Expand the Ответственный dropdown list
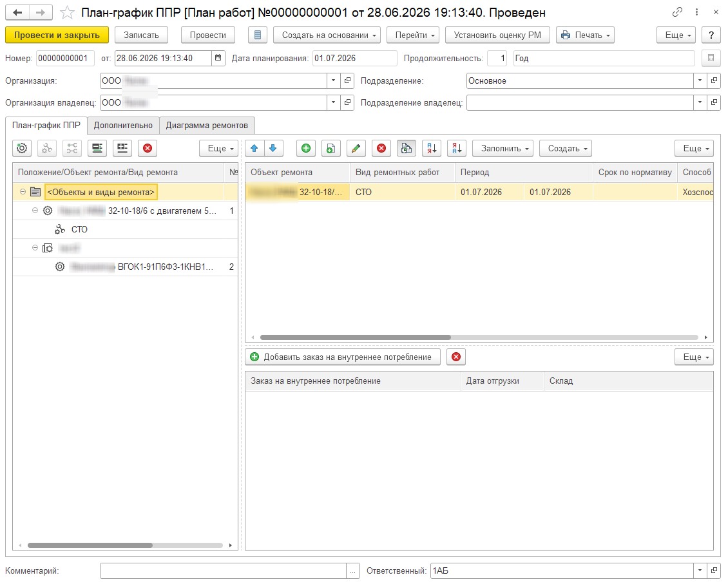This screenshot has width=728, height=584. coord(700,571)
